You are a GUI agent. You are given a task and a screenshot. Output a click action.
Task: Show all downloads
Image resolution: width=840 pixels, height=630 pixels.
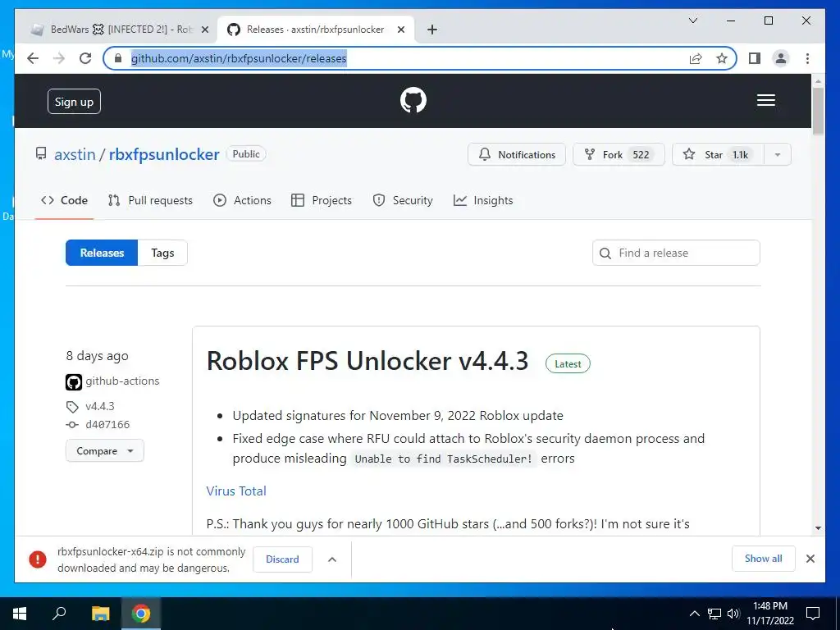(x=764, y=559)
